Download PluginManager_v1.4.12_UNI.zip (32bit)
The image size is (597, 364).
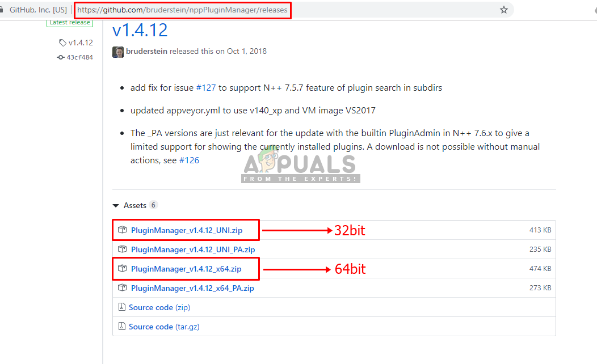point(187,230)
